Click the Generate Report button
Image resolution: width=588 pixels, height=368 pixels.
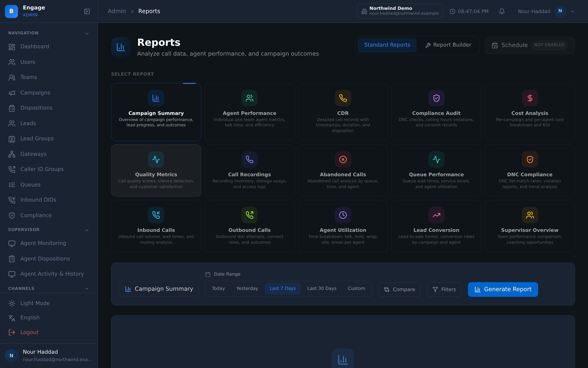(x=503, y=289)
